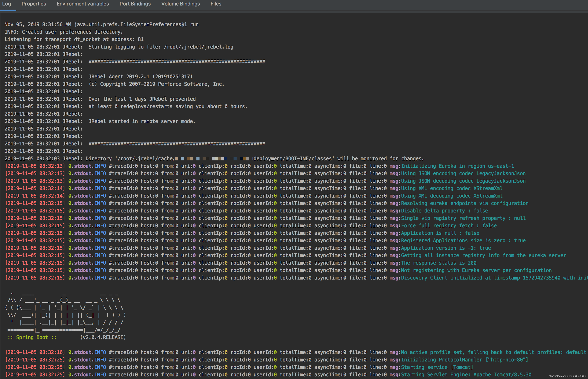Click 'The response status is 200' message
The height and width of the screenshot is (379, 588).
[x=439, y=263]
